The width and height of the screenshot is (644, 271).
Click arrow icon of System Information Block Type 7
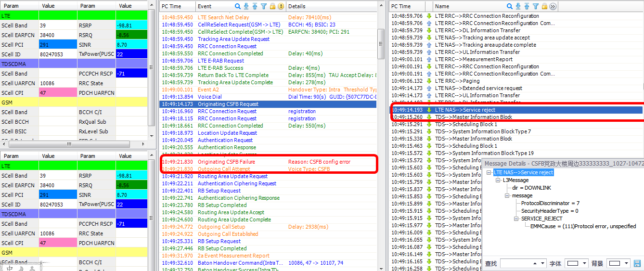click(429, 131)
